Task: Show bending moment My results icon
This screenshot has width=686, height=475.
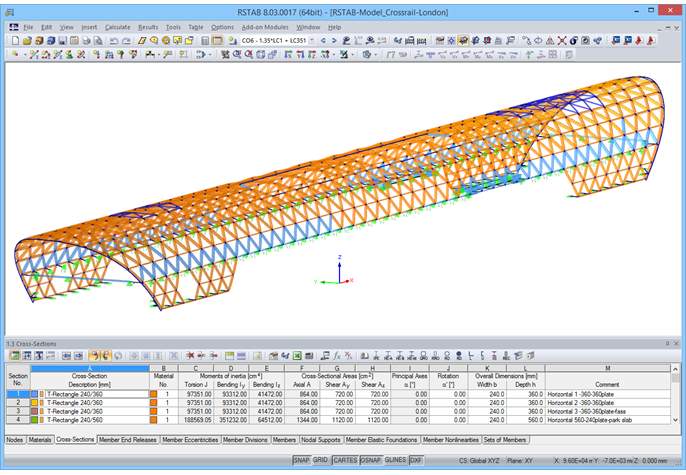Action: 478,55
